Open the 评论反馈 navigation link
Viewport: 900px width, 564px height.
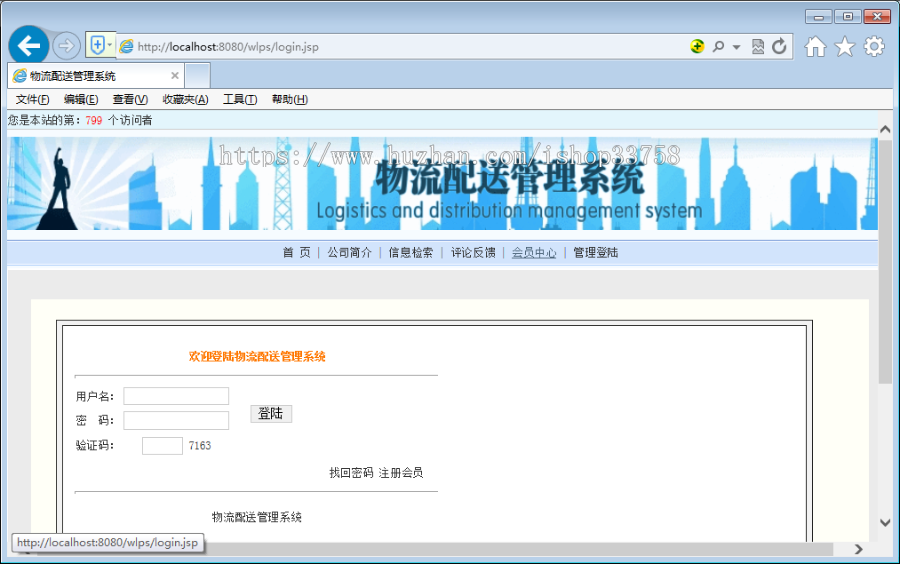click(x=473, y=252)
